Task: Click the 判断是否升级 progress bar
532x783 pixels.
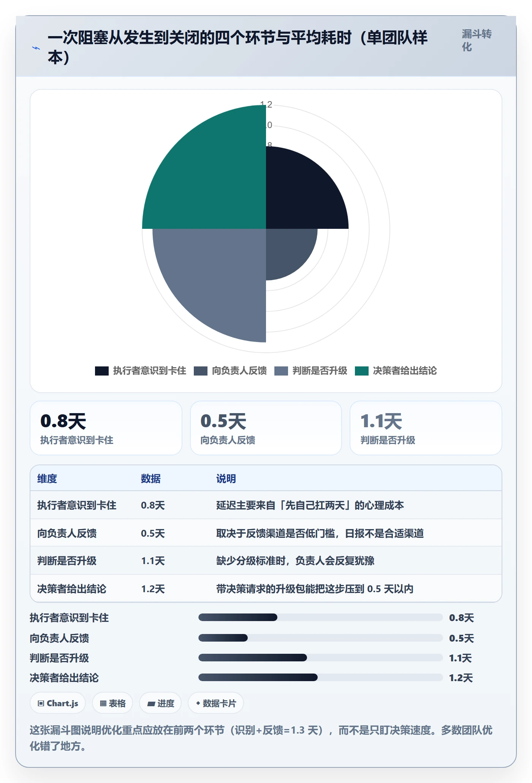Action: (x=320, y=658)
